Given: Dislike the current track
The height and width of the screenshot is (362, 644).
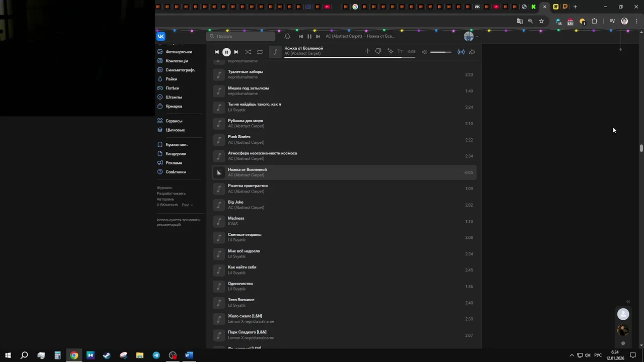Looking at the screenshot, I should pos(378,51).
